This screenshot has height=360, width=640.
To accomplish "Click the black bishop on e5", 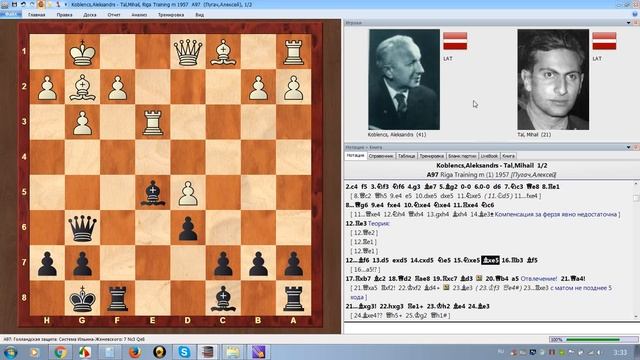I will [153, 192].
